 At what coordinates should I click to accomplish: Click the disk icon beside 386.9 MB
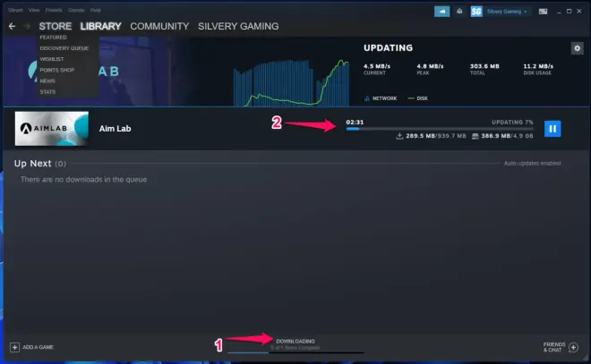tap(475, 136)
